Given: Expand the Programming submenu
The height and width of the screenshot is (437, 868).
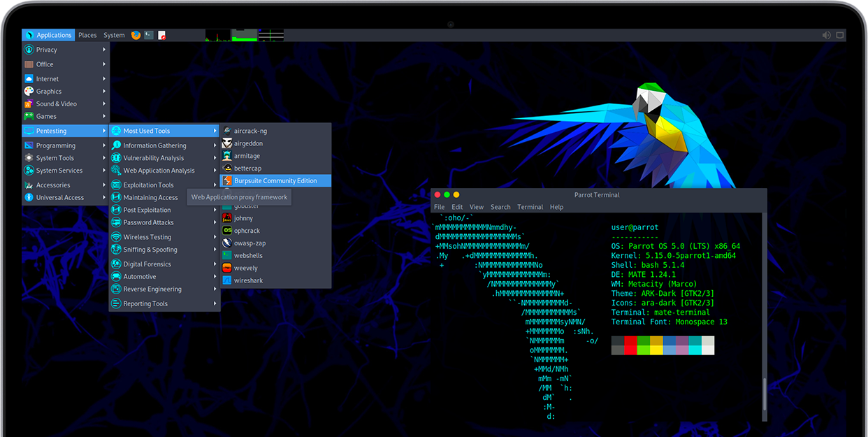Looking at the screenshot, I should coord(66,145).
